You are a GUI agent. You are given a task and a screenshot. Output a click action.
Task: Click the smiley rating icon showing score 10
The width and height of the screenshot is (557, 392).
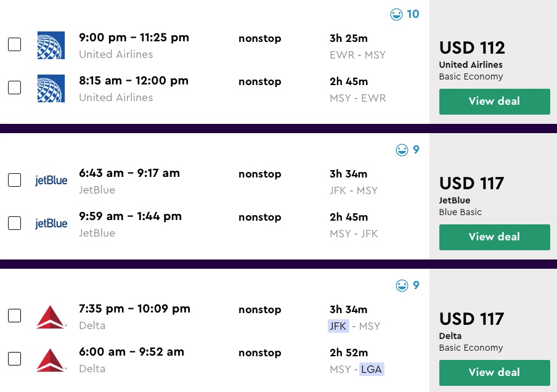coord(397,14)
